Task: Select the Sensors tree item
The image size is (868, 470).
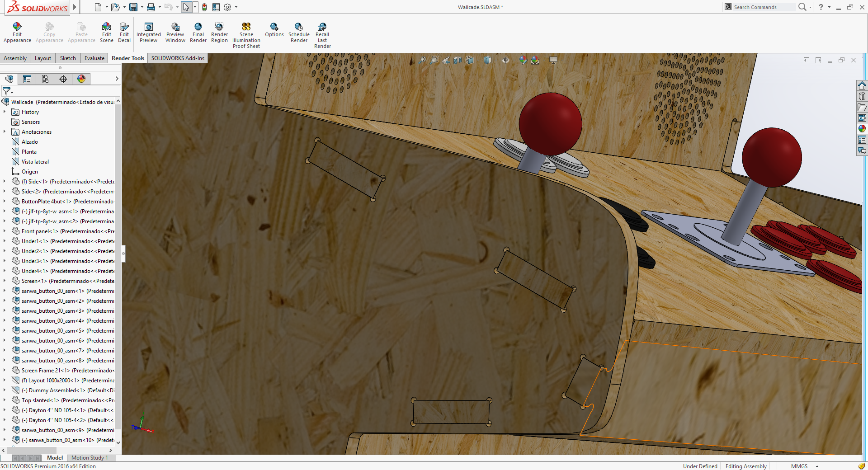Action: 31,122
